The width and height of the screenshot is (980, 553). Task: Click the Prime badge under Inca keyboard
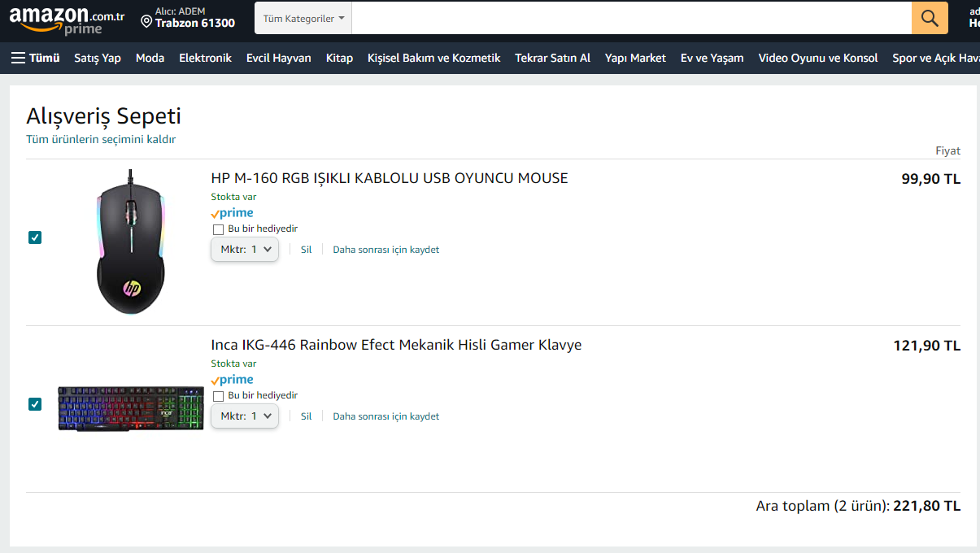(232, 380)
